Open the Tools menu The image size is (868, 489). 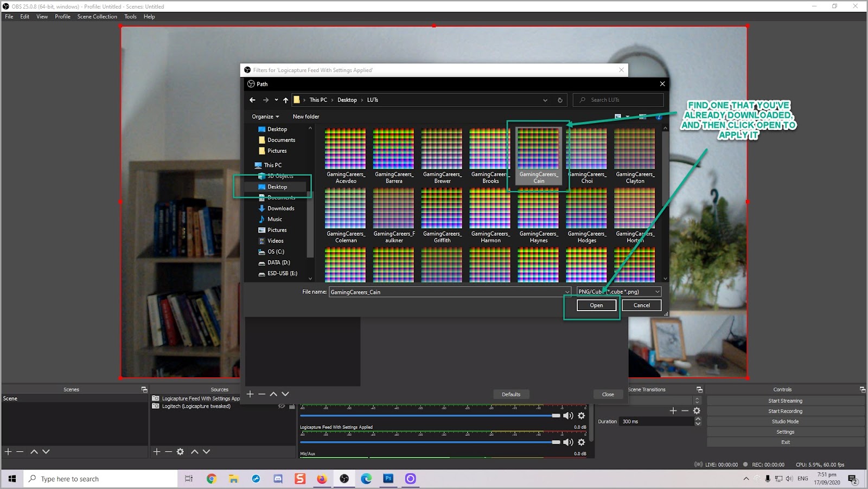[130, 17]
